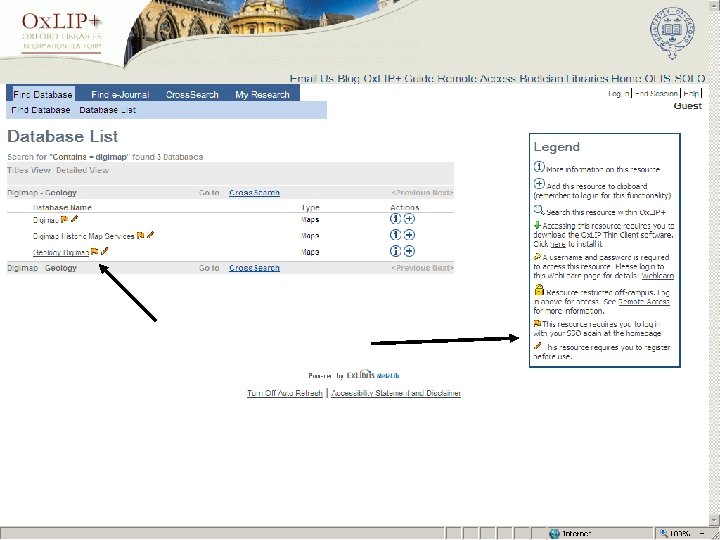Click the Legend's magnifier search icon
Viewport: 720px width, 540px height.
(539, 210)
